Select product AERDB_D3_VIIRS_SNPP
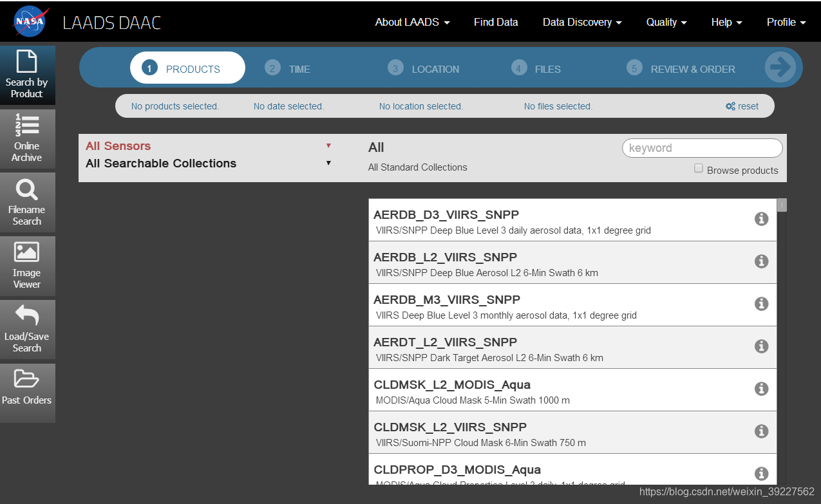Image resolution: width=821 pixels, height=504 pixels. [x=572, y=220]
